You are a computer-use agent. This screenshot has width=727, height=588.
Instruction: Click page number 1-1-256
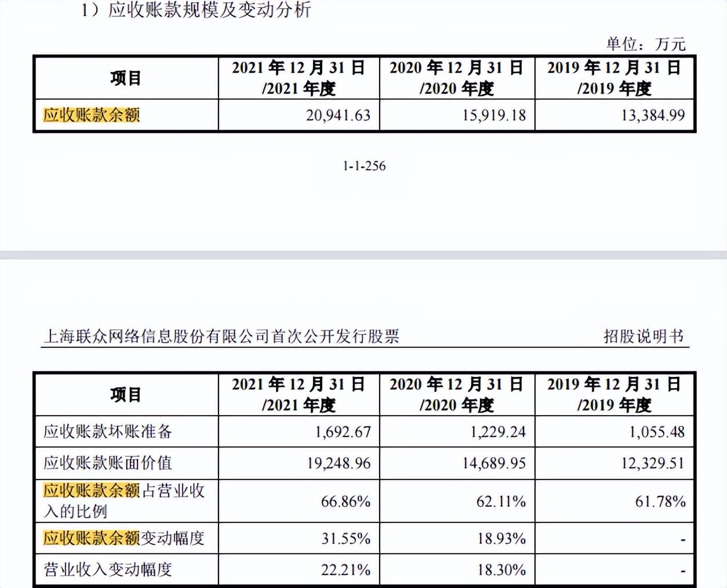click(364, 166)
